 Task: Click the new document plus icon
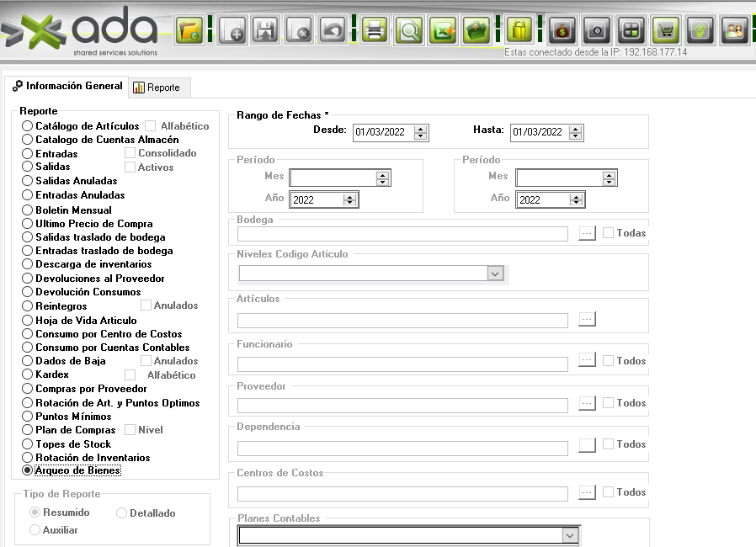tap(232, 31)
